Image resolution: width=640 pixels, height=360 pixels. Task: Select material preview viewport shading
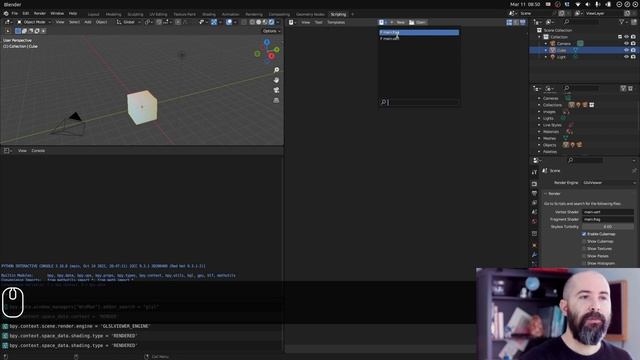(x=264, y=22)
